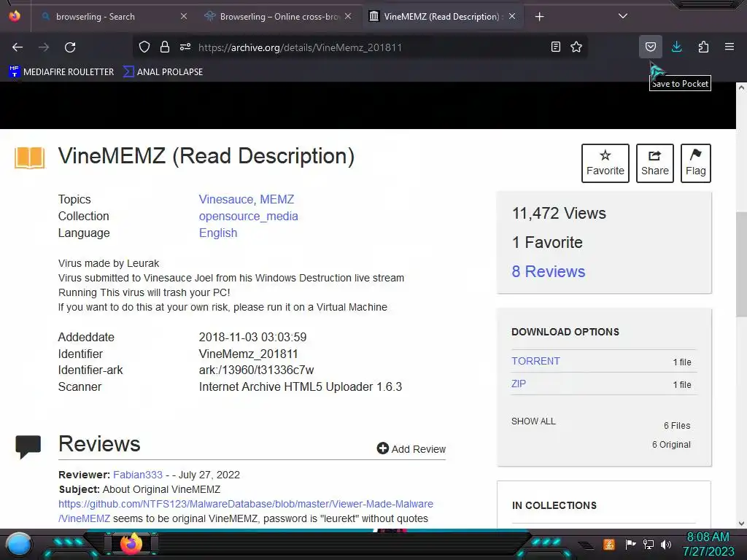Flag this item with the Flag button
This screenshot has height=560, width=747.
695,163
